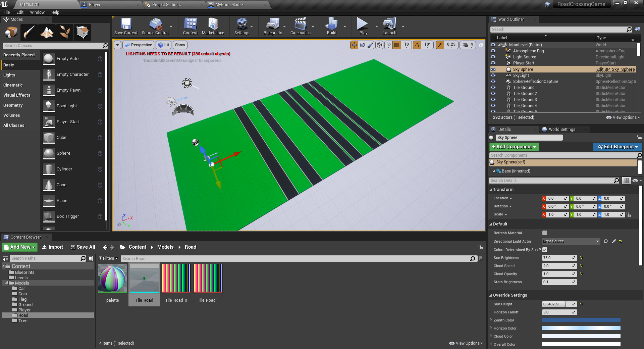Viewport: 644px width, 349px height.
Task: Select Tree folder in content tree
Action: [x=23, y=321]
